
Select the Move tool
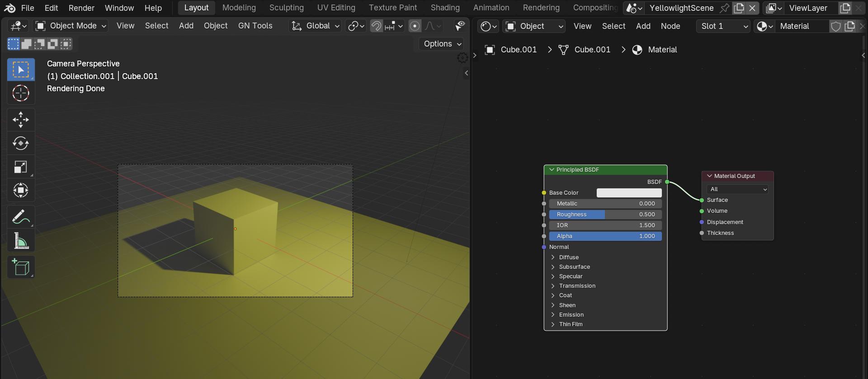pos(21,120)
